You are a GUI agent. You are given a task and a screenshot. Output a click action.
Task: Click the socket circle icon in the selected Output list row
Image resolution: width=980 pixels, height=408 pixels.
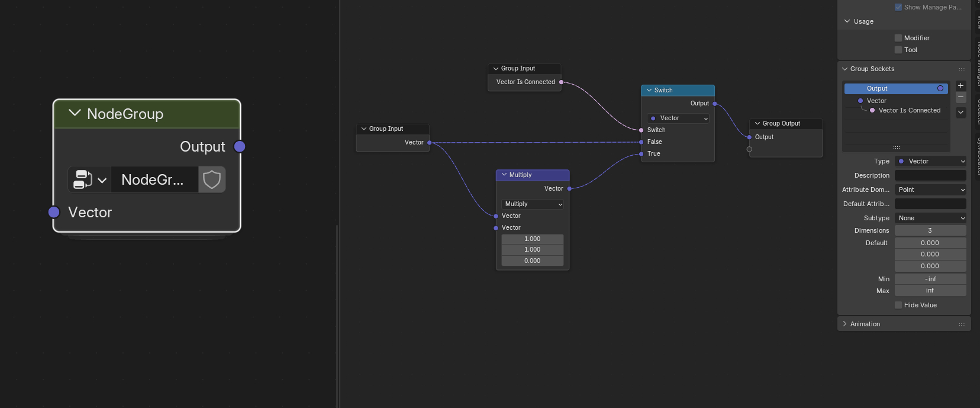940,88
